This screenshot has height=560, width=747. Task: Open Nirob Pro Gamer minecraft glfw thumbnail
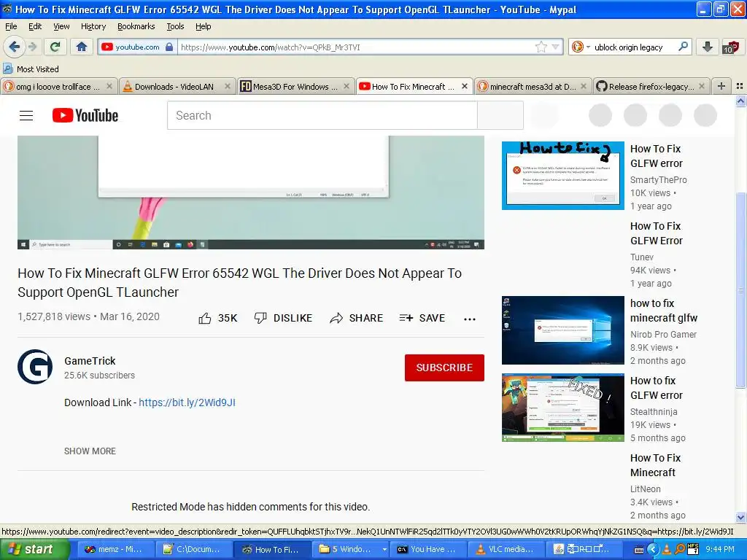coord(562,330)
